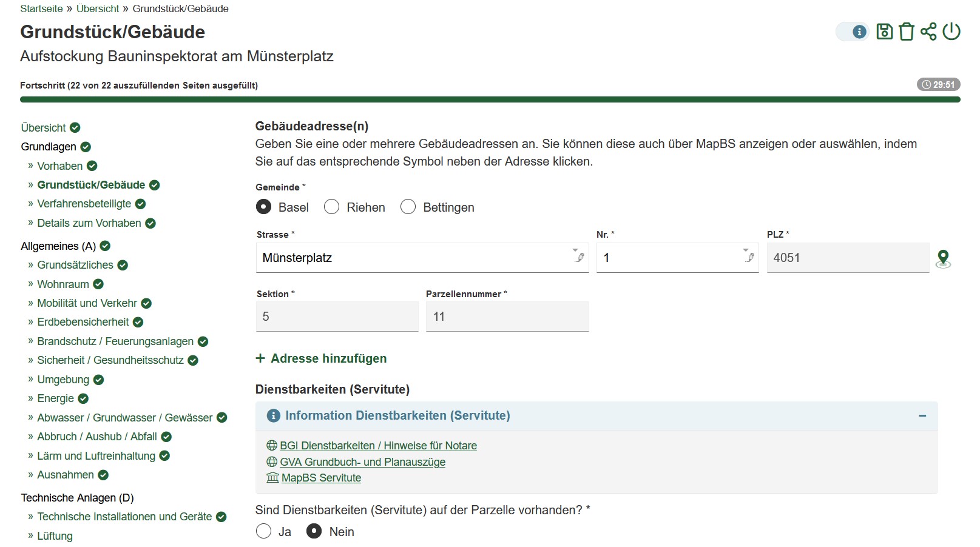
Task: Click the Übersicht breadcrumb link
Action: 98,8
